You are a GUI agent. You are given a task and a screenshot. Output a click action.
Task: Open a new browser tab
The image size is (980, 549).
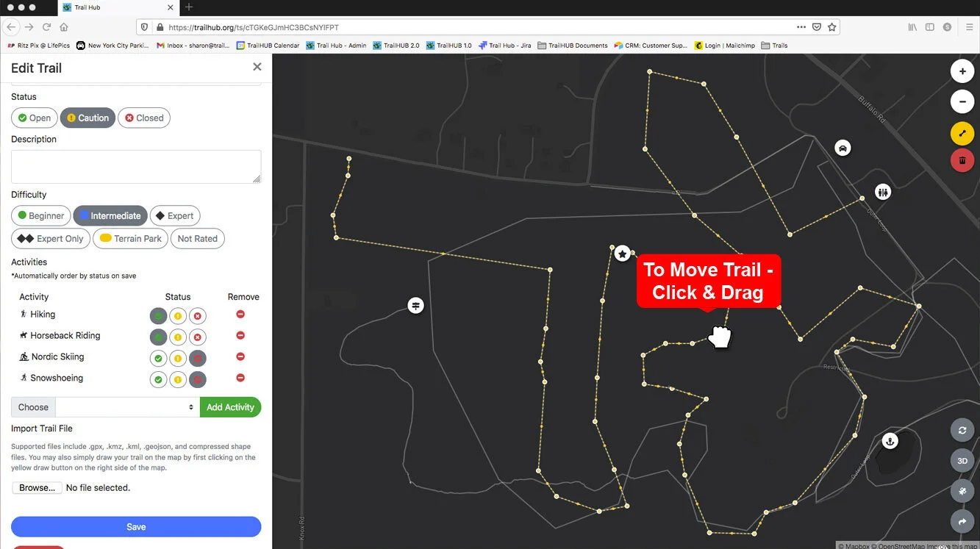point(189,7)
